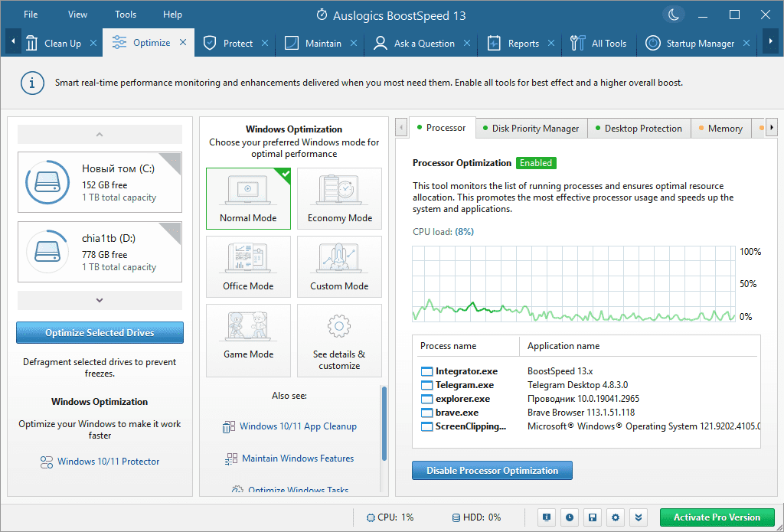Image resolution: width=784 pixels, height=532 pixels.
Task: Click Activate Pro Version button
Action: click(717, 517)
